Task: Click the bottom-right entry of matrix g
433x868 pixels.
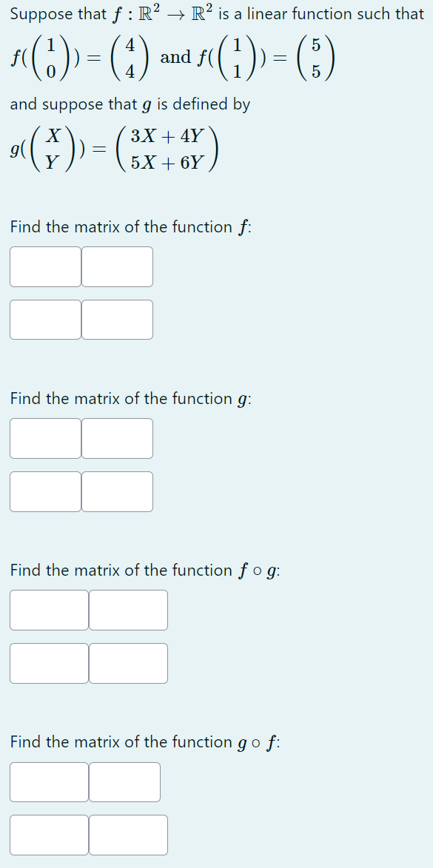Action: [x=117, y=491]
